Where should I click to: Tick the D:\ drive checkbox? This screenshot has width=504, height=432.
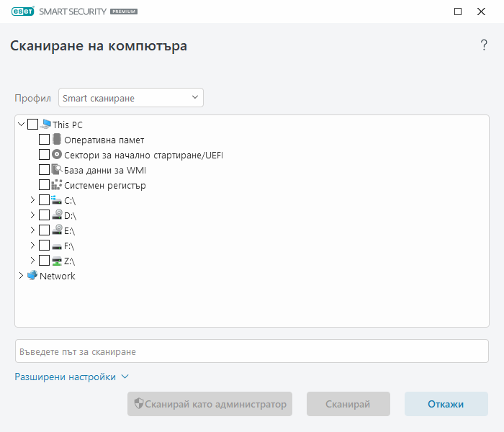[44, 215]
